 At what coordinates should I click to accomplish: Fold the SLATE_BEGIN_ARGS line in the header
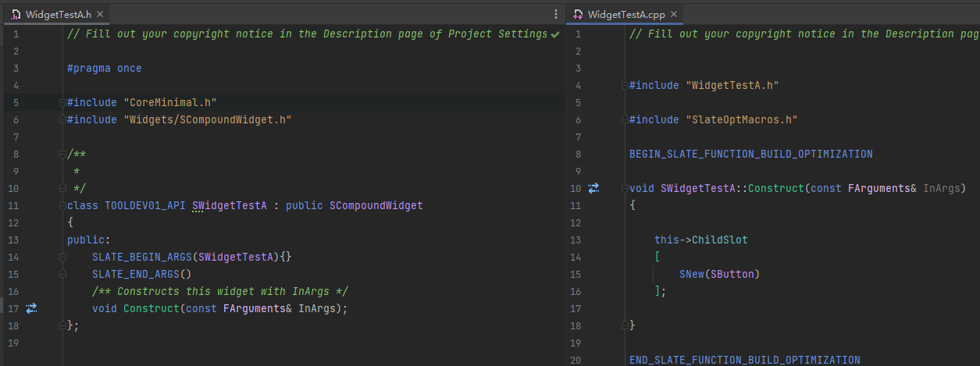62,257
